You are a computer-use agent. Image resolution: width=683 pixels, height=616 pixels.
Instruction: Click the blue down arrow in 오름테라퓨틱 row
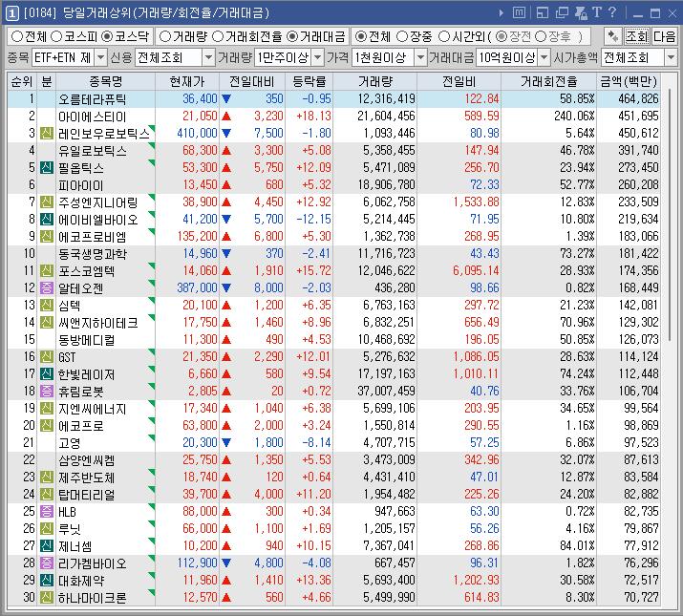(226, 99)
